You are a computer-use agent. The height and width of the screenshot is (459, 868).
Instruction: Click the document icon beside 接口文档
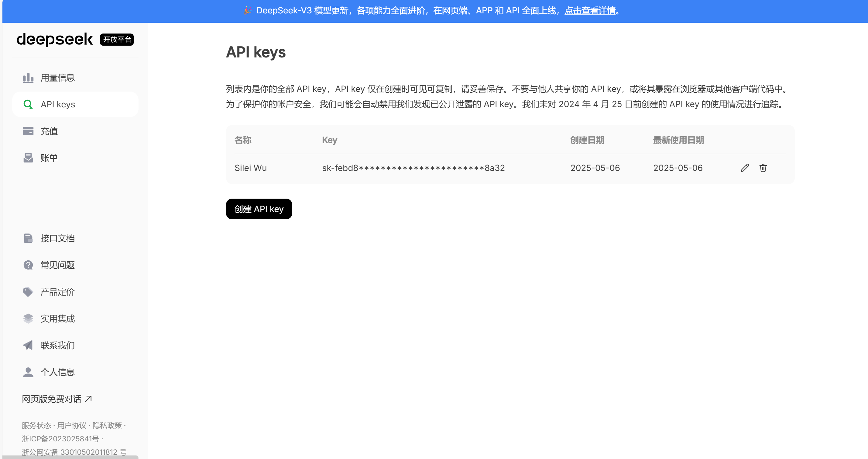coord(28,238)
